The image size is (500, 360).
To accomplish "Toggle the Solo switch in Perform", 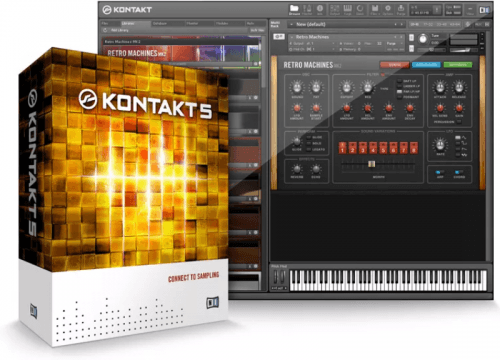I will point(309,143).
